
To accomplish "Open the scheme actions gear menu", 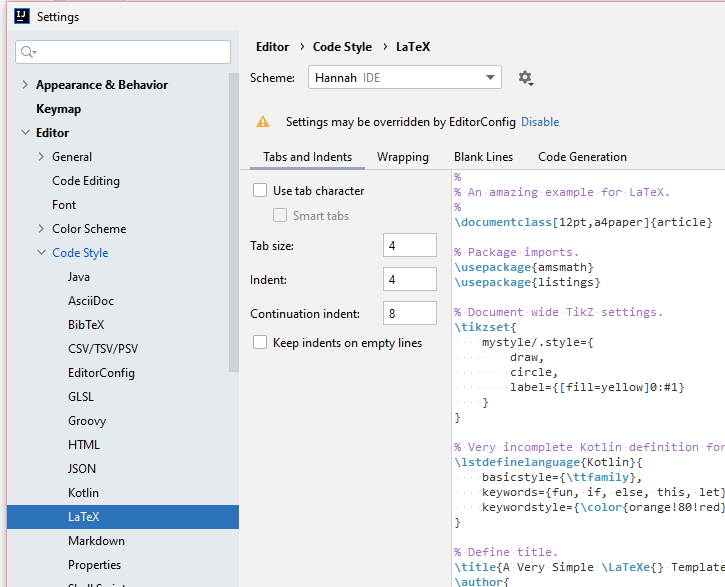I will coord(525,78).
